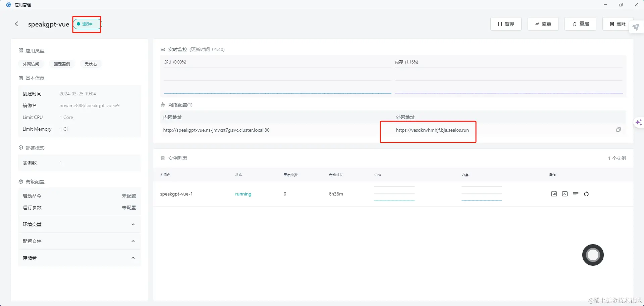The image size is (644, 306).
Task: Go back using the left arrow
Action: coord(16,24)
